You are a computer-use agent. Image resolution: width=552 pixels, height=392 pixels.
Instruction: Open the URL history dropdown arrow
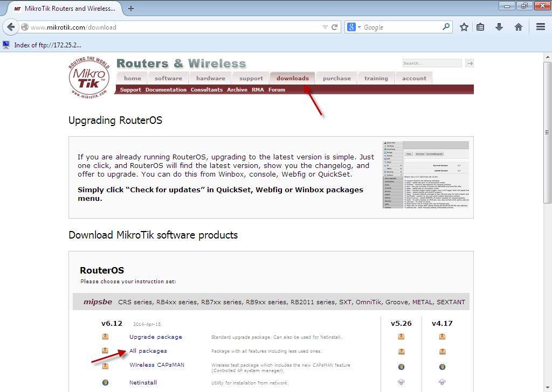(325, 27)
